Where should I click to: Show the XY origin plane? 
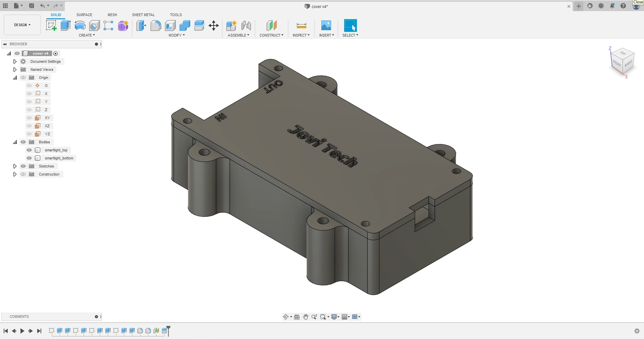coord(29,118)
